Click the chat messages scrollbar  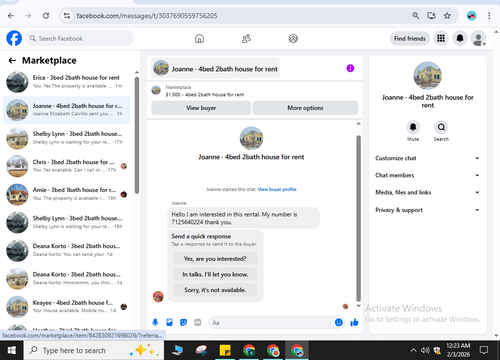click(358, 218)
